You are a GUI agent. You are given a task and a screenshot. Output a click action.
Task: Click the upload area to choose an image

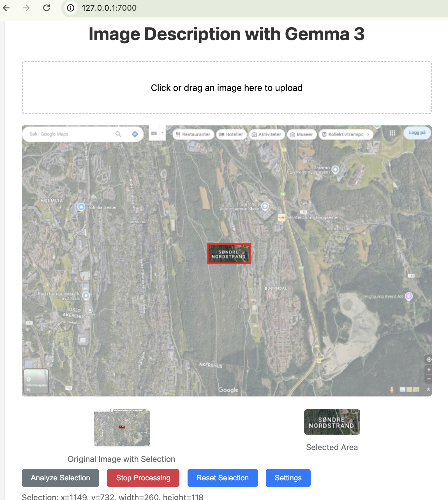(x=227, y=88)
